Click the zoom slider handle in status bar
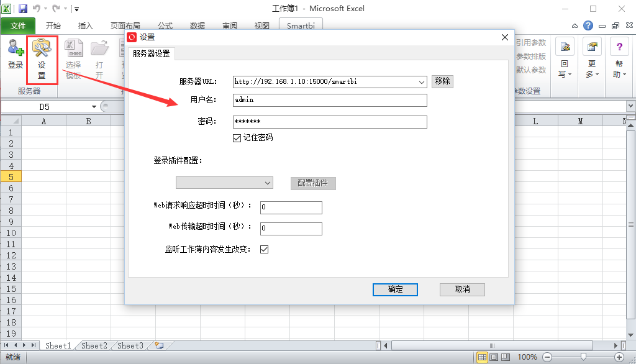Image resolution: width=636 pixels, height=364 pixels. tap(583, 357)
